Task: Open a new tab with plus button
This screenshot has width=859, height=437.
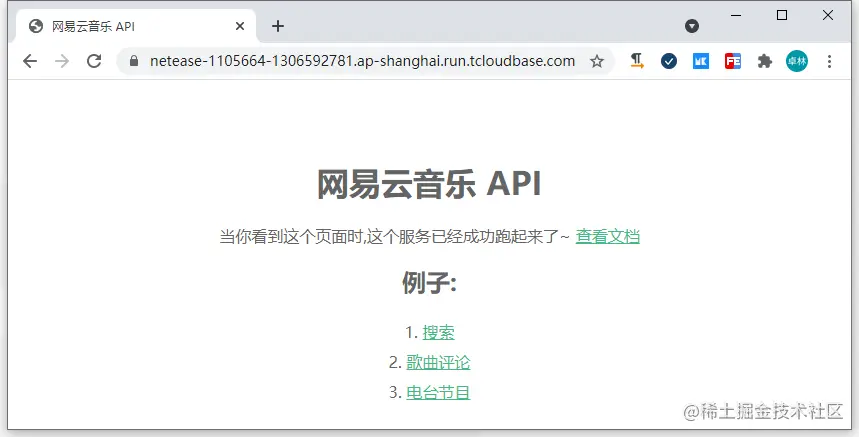Action: click(278, 26)
